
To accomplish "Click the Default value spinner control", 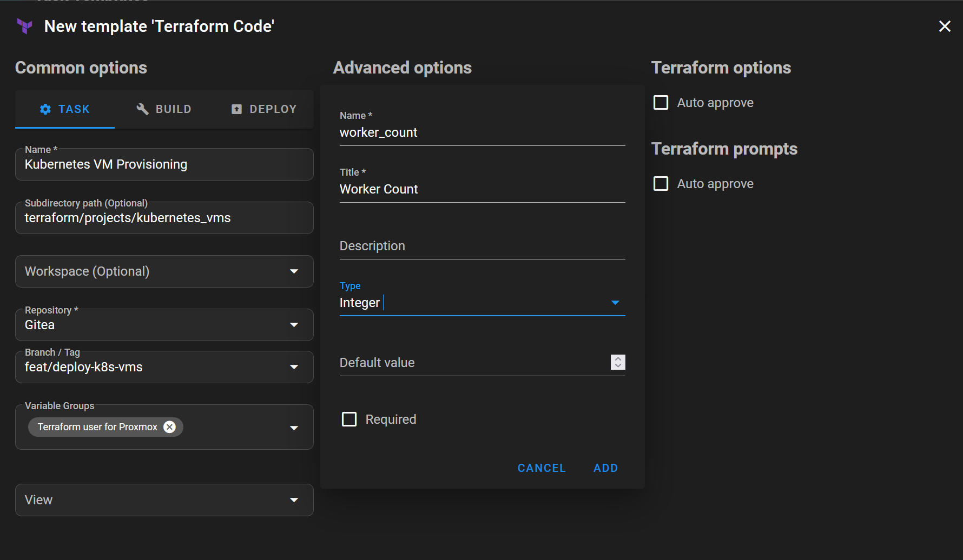I will tap(618, 362).
